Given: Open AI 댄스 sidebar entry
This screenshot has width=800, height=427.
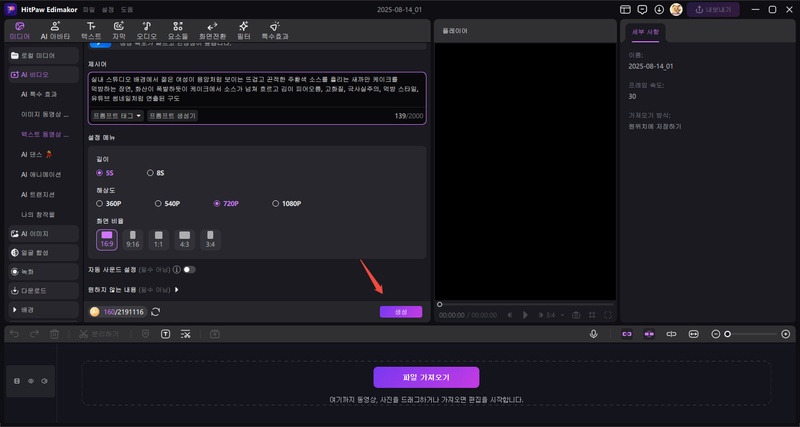Looking at the screenshot, I should coord(37,154).
